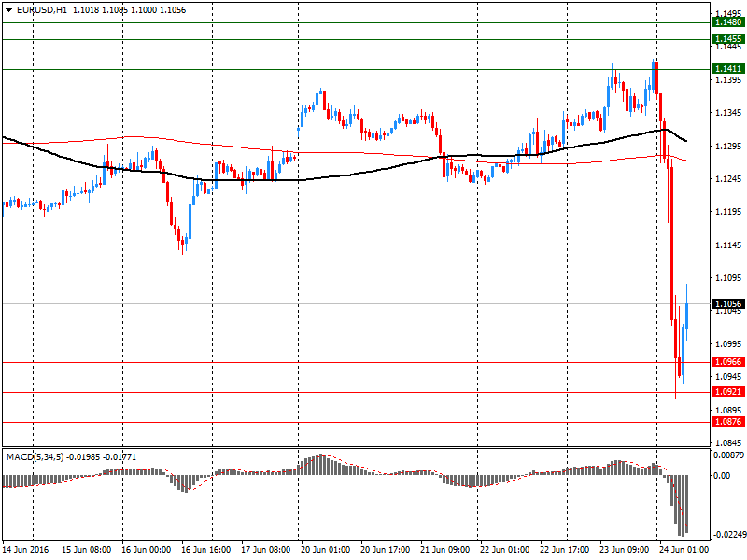This screenshot has height=560, width=747.
Task: Click the 16 Jun 00:00 time label
Action: point(146,549)
